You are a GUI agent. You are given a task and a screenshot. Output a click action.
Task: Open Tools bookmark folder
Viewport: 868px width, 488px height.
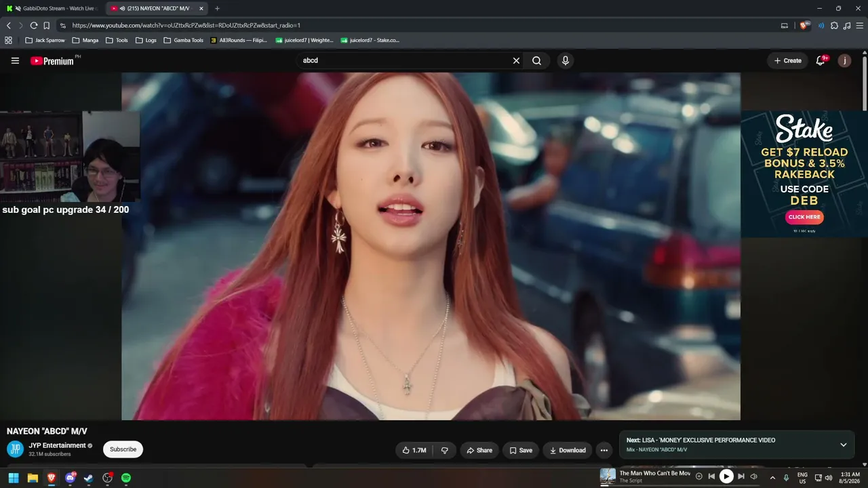click(x=117, y=40)
